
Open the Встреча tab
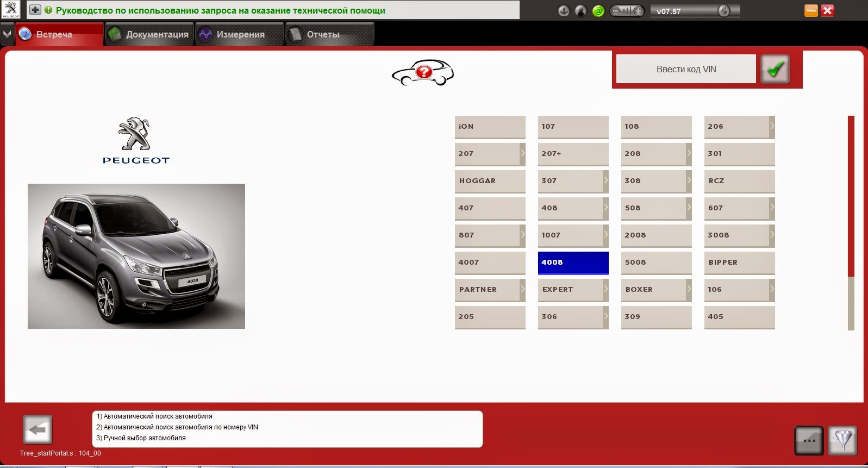[x=59, y=34]
